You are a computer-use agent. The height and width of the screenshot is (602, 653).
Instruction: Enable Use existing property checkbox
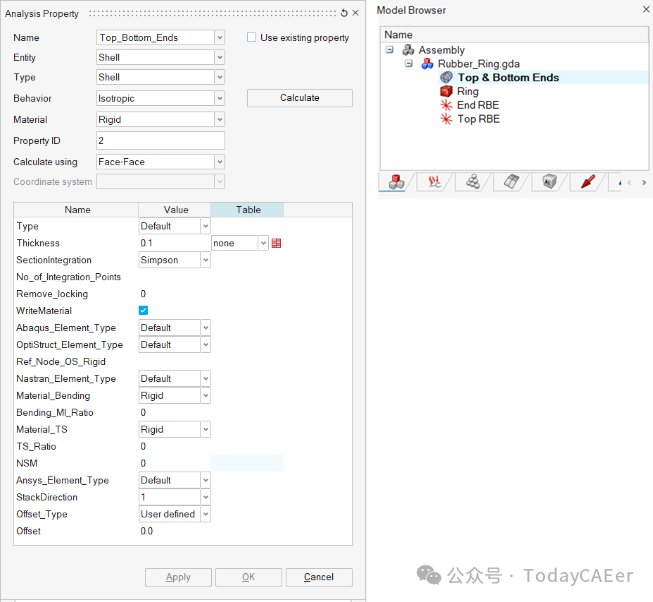(252, 37)
